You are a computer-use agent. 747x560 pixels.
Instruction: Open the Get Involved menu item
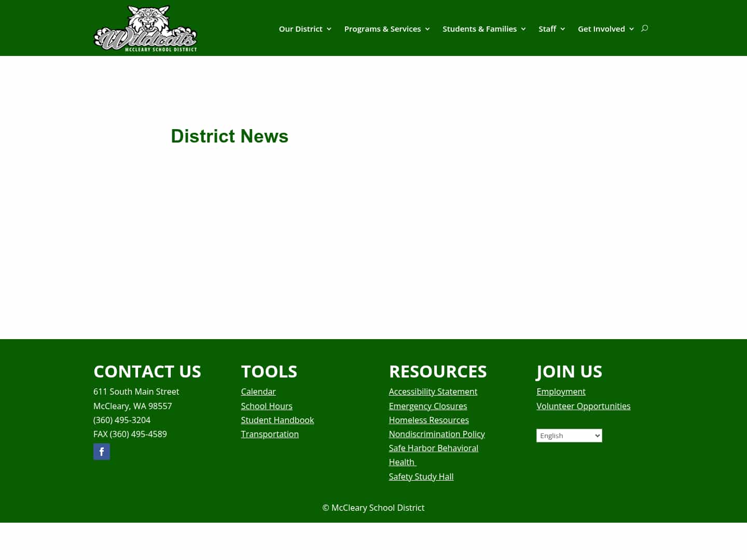pyautogui.click(x=601, y=29)
